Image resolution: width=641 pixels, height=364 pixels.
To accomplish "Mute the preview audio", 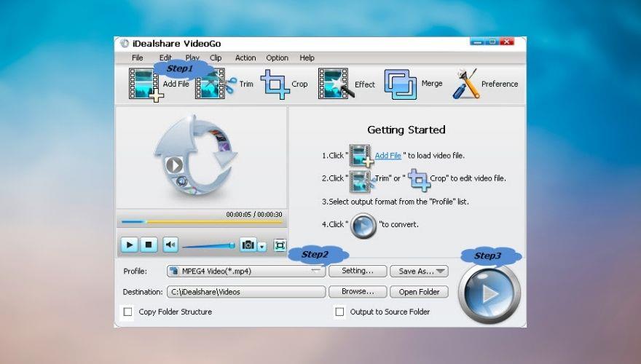I will [170, 245].
